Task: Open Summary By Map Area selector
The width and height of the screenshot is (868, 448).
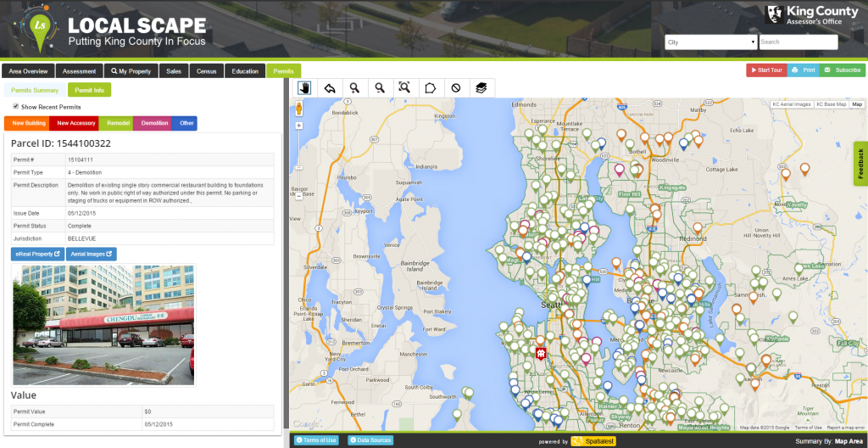Action: tap(828, 441)
